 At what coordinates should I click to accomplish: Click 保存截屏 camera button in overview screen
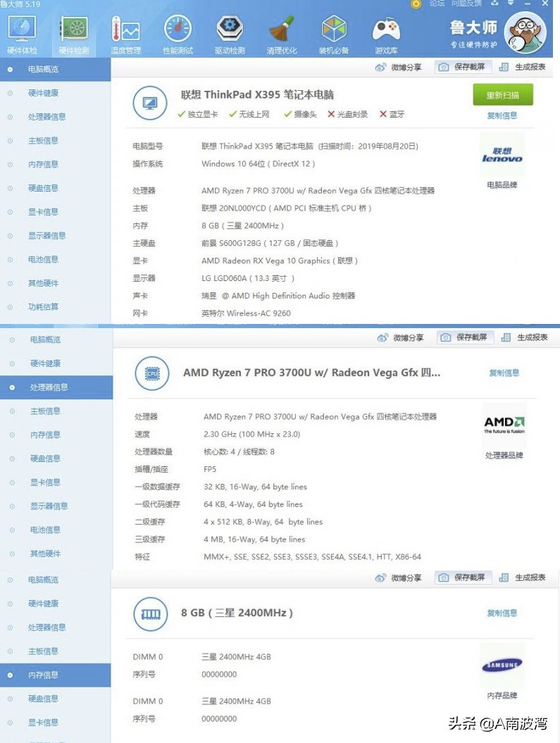[x=463, y=67]
